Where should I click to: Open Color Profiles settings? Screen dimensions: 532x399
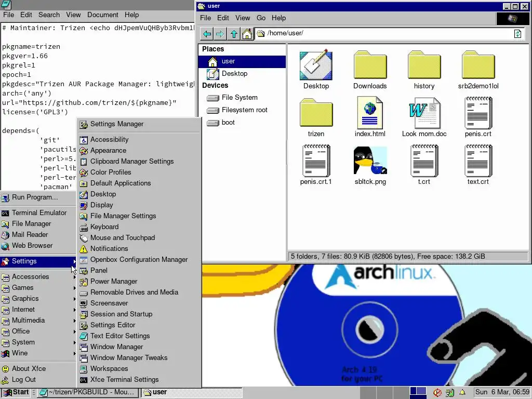[139, 172]
